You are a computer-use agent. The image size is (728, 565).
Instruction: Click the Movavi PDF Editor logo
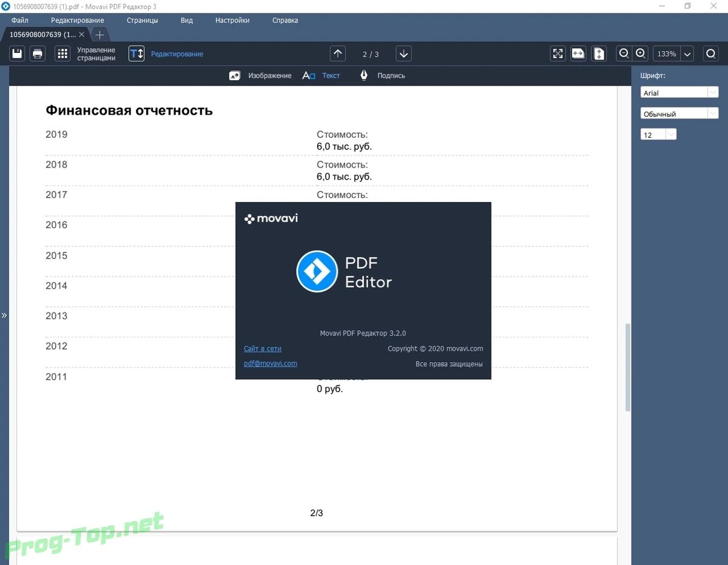[317, 271]
